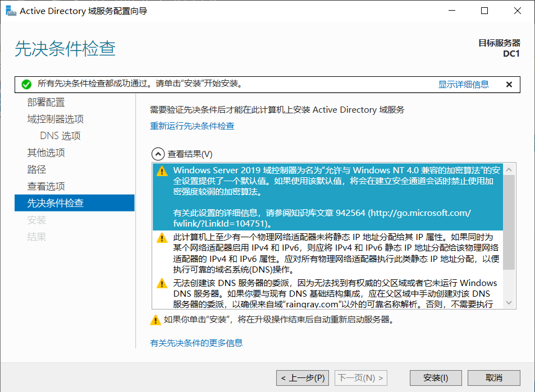Click the 安装(I) button
The width and height of the screenshot is (535, 392).
pos(436,377)
